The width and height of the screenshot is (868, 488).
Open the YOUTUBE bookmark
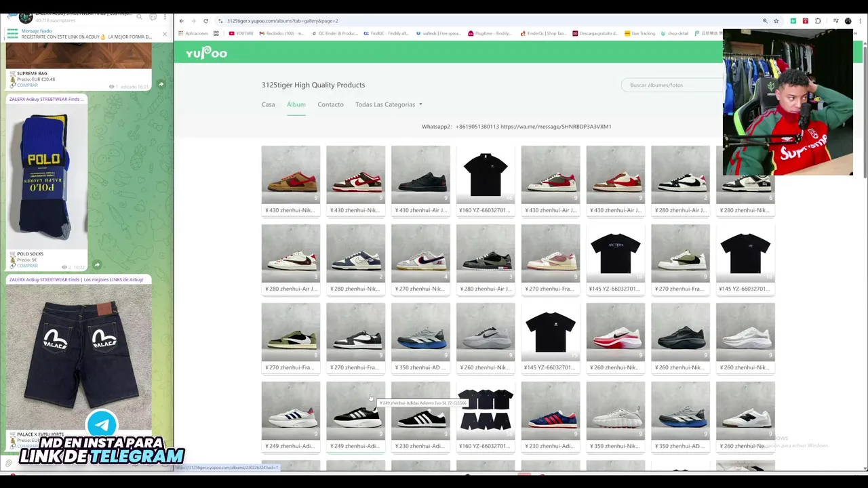pyautogui.click(x=241, y=33)
